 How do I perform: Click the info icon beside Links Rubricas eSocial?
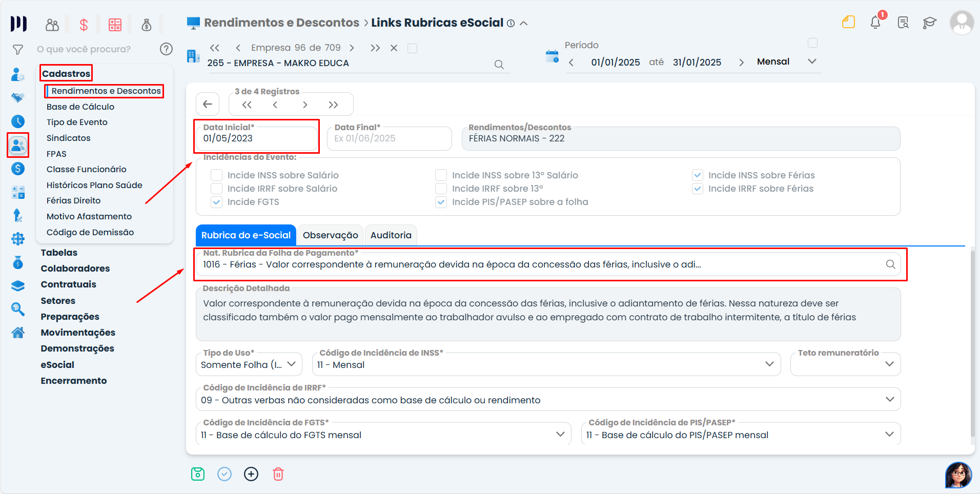tap(511, 23)
